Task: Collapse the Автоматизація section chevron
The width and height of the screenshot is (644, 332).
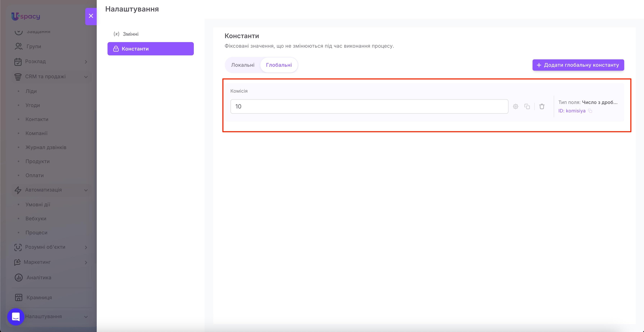Action: point(86,190)
